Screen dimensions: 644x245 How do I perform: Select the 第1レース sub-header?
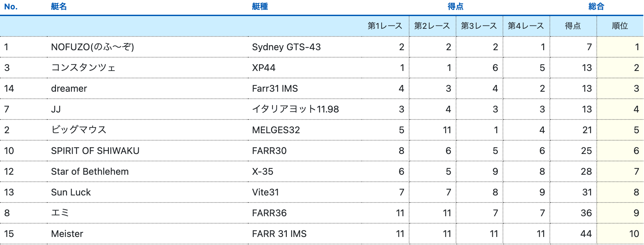(x=385, y=26)
